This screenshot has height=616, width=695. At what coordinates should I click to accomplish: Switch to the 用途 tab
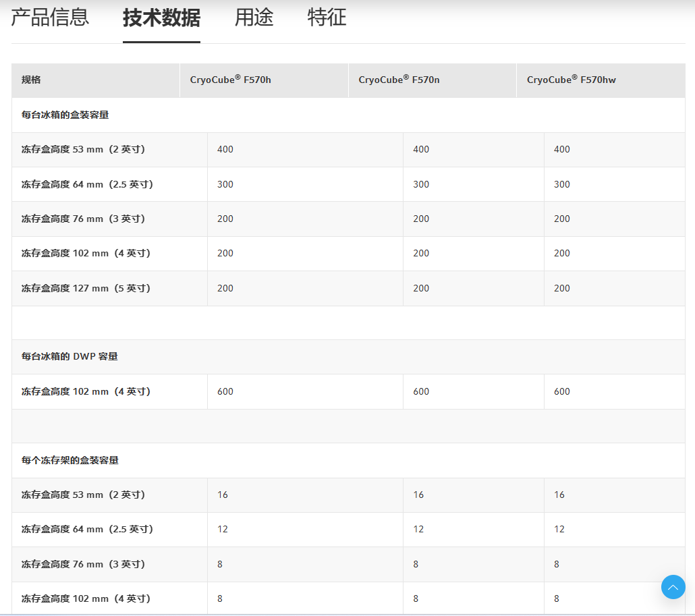[254, 18]
